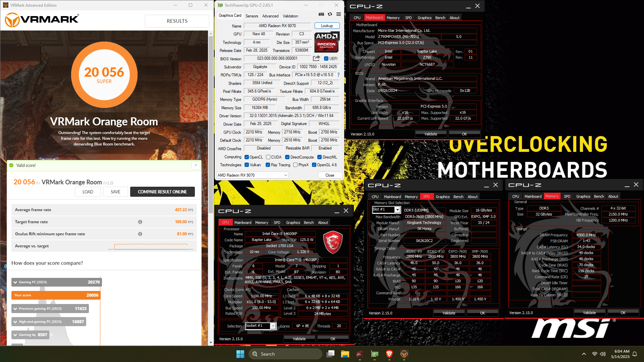Switch to About tab in CPU-Z Memory window
The image size is (644, 362).
click(613, 196)
